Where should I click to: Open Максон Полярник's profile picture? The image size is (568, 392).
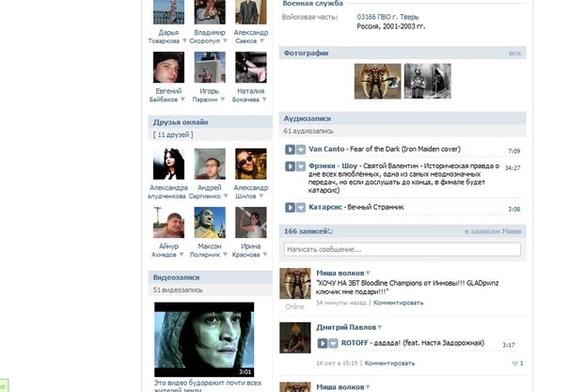[210, 223]
